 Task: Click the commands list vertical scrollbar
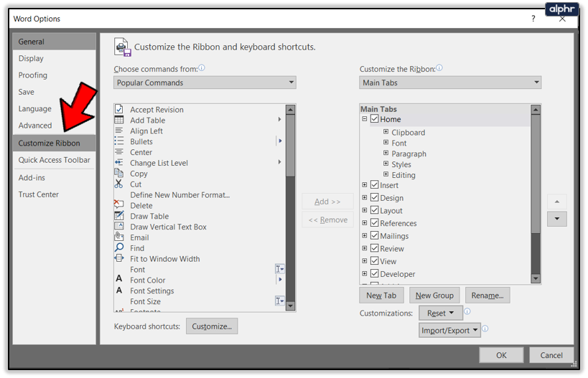point(290,208)
